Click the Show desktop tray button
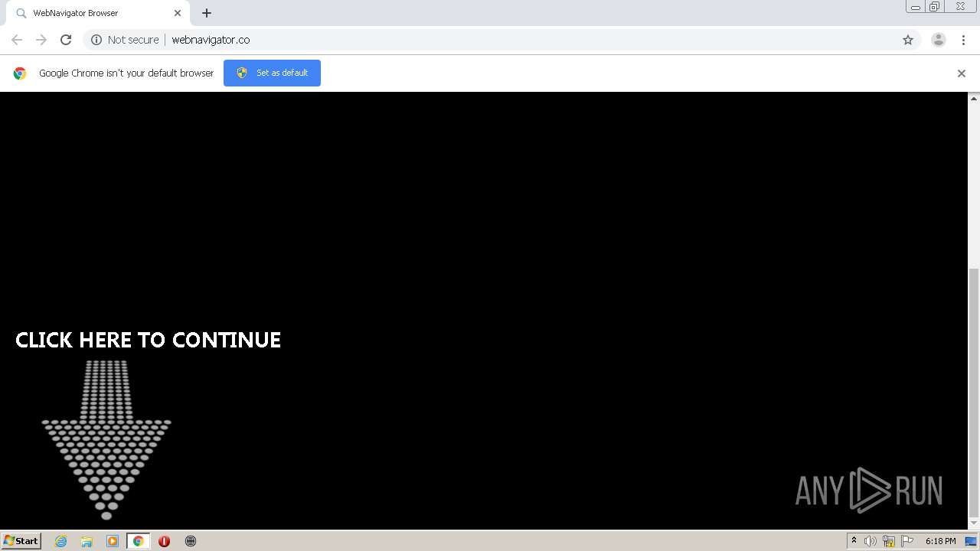Image resolution: width=980 pixels, height=551 pixels. (972, 541)
